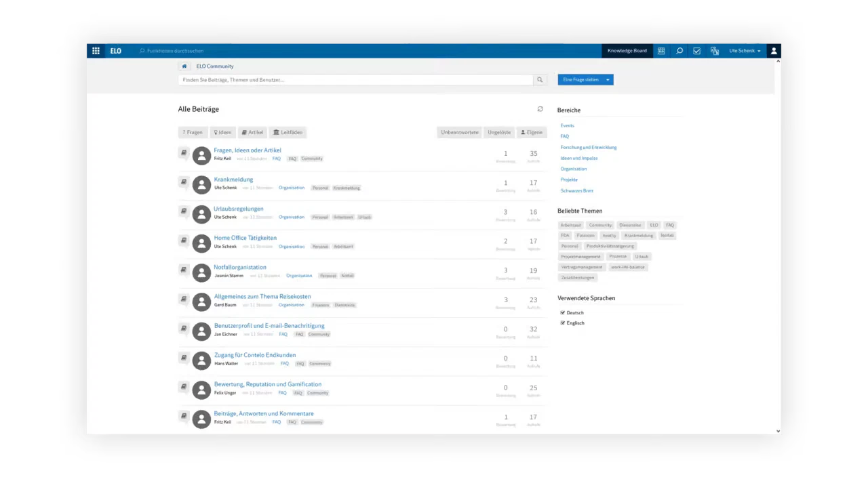Open the search magnifier in the top bar
The width and height of the screenshot is (868, 477).
[x=679, y=51]
